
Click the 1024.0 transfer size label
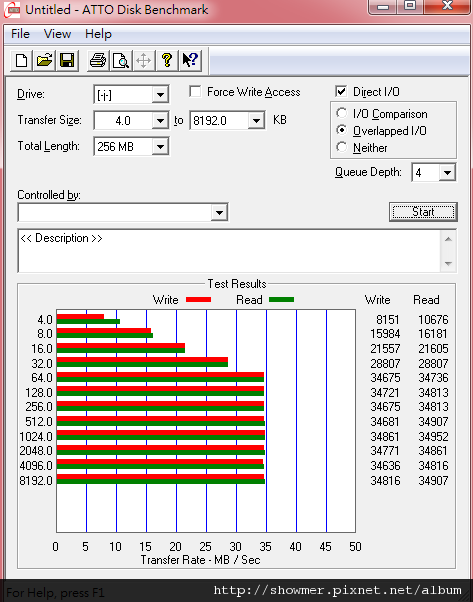[x=36, y=437]
